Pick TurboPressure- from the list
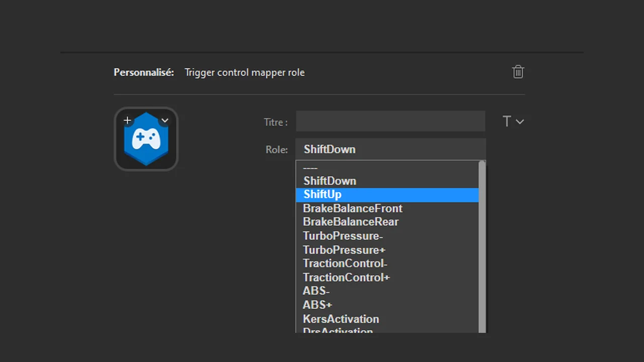 [x=387, y=236]
